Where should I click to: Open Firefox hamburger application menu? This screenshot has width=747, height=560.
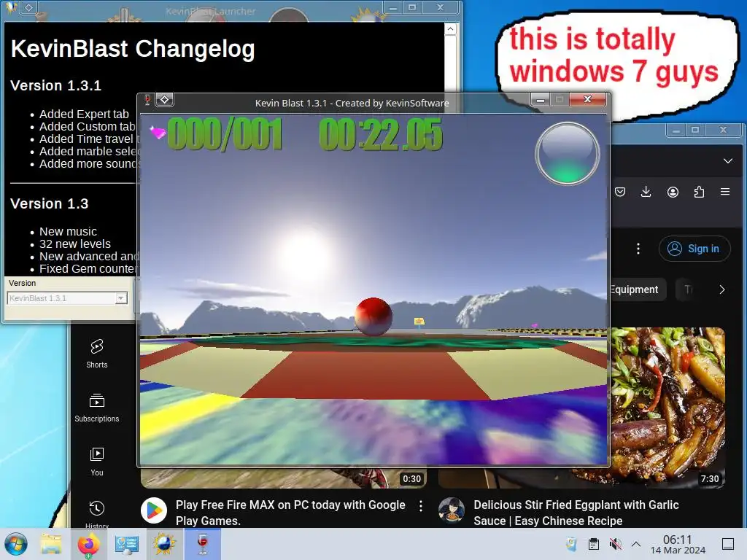pos(725,192)
